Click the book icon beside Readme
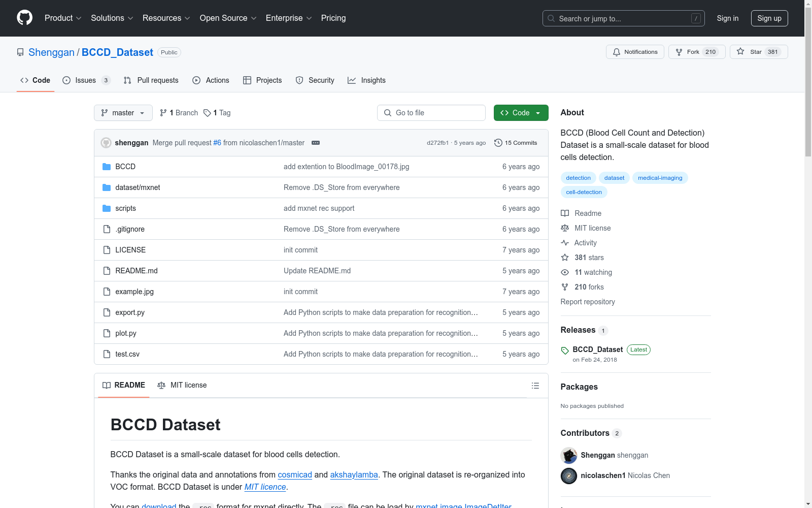This screenshot has width=812, height=508. point(565,213)
